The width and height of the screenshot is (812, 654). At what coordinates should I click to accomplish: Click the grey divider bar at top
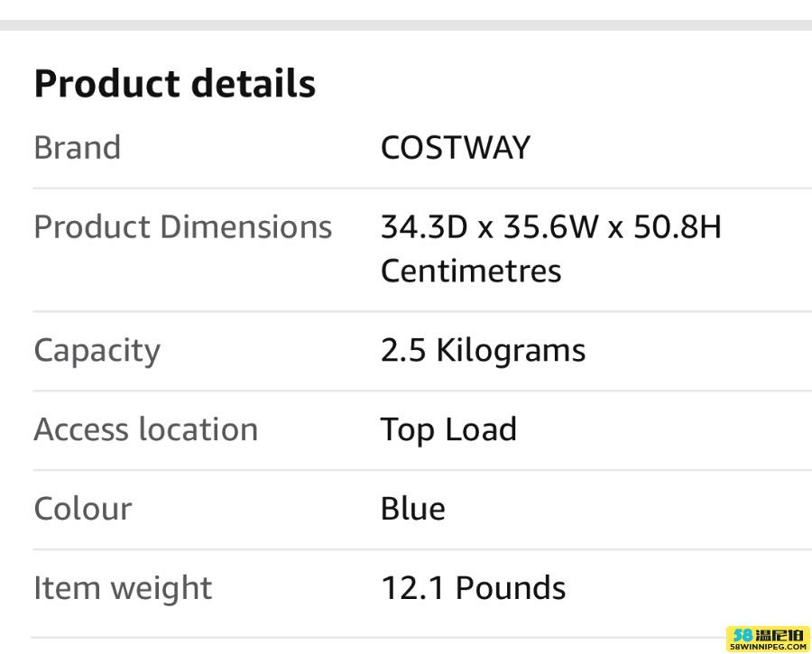[406, 25]
